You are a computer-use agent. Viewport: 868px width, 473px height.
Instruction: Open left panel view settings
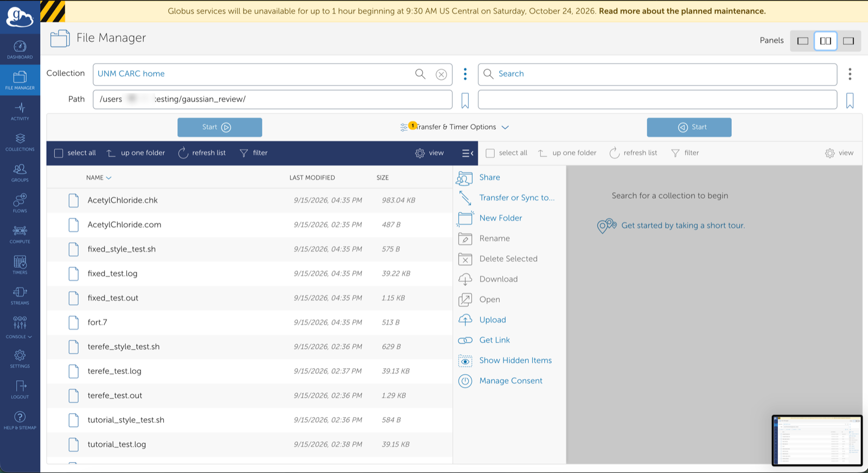(430, 153)
